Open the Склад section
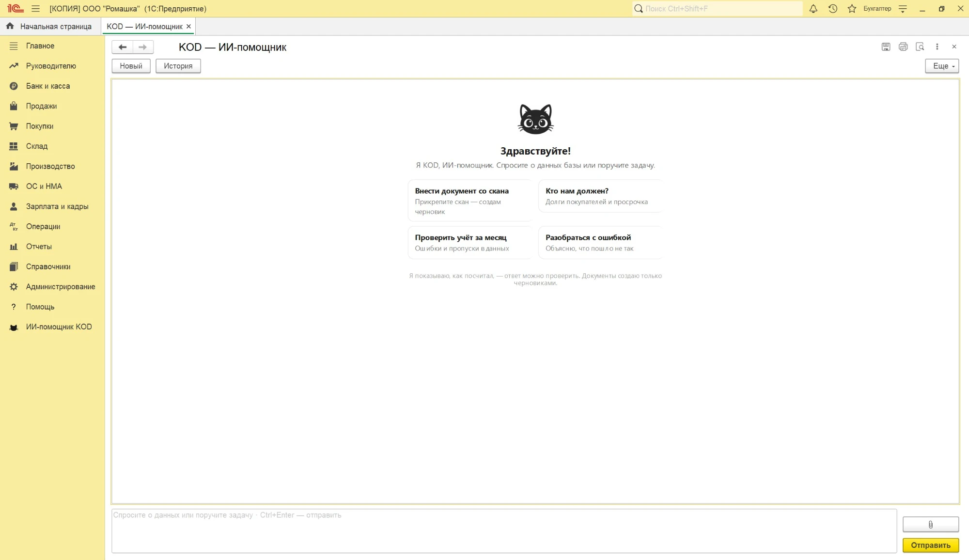The width and height of the screenshot is (969, 560). tap(52, 146)
